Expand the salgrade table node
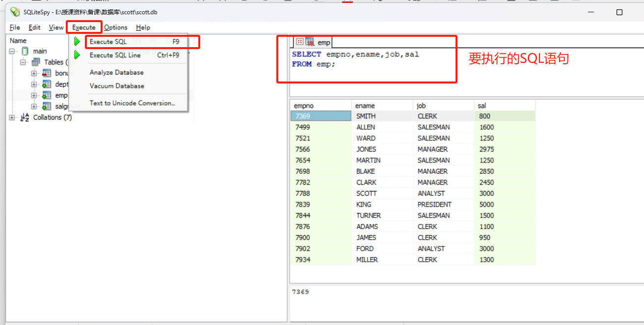Viewport: 644px width, 325px height. (34, 106)
